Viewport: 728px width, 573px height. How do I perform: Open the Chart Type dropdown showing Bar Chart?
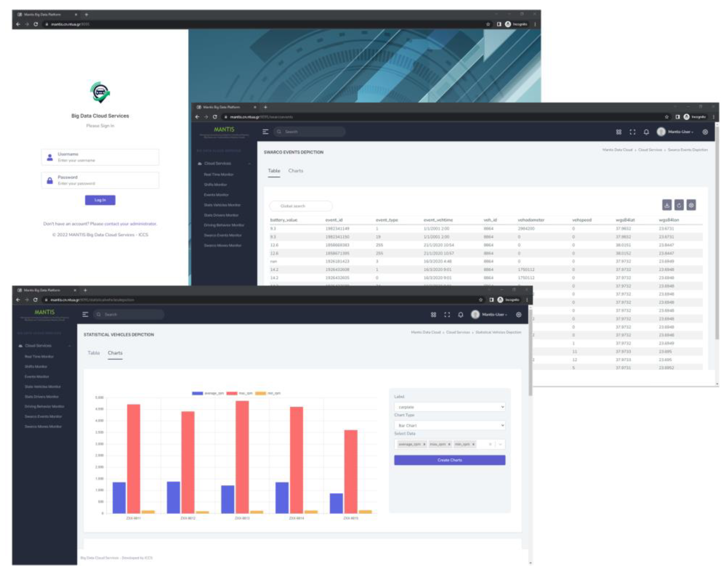coord(449,425)
